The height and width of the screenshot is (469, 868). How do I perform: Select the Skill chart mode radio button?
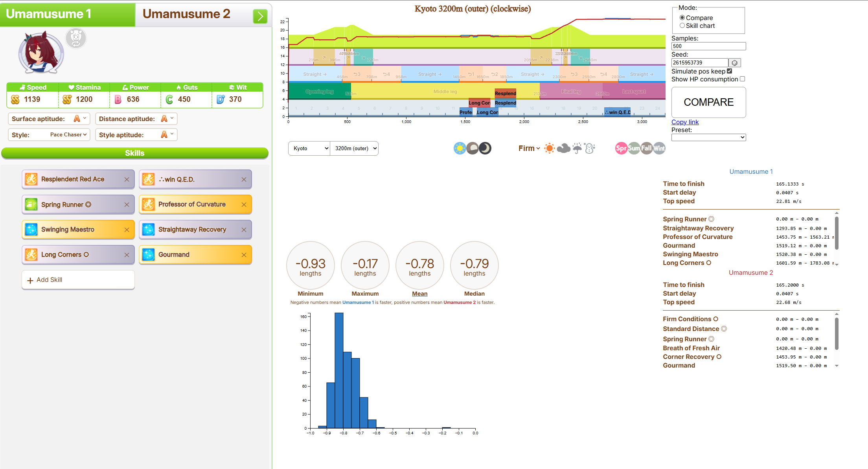[x=682, y=26]
